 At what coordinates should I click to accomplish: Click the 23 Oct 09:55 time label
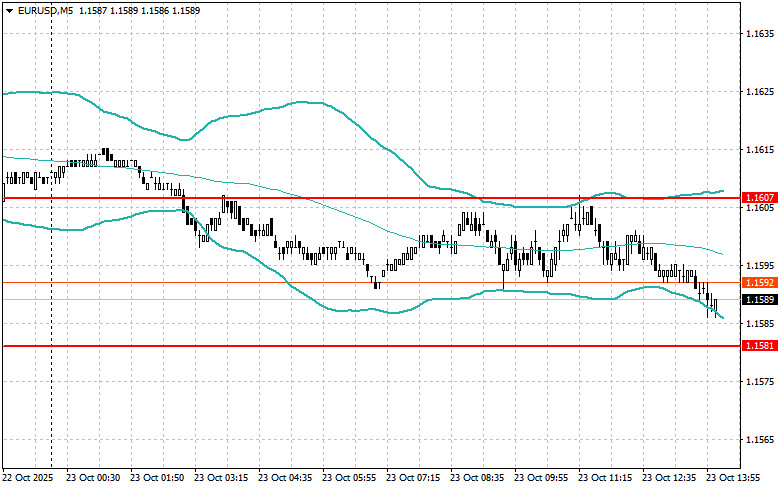(x=541, y=478)
